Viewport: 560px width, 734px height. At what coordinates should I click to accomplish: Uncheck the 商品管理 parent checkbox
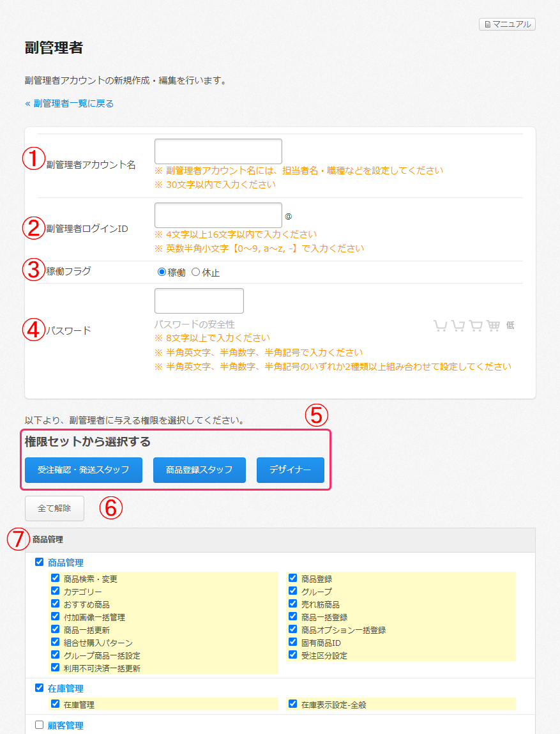tap(40, 562)
